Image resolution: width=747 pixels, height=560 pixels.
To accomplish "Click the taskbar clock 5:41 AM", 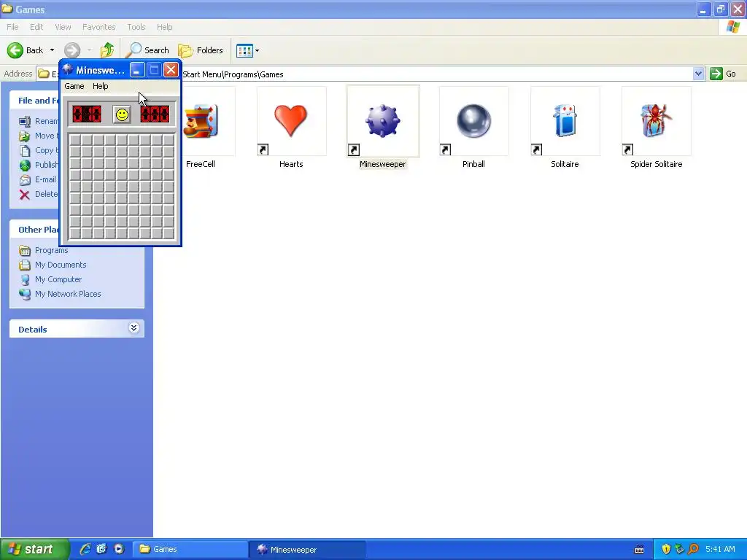I will pyautogui.click(x=720, y=549).
